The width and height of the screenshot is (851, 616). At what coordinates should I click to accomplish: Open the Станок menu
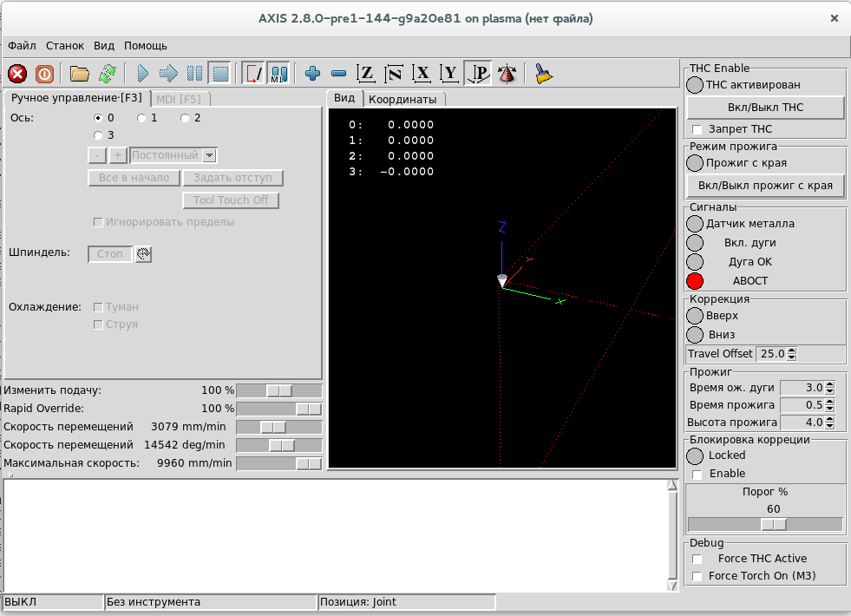pos(65,45)
